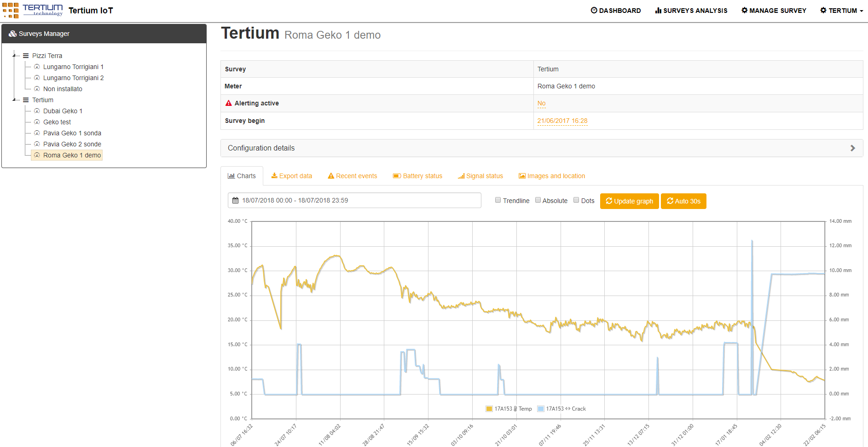The image size is (868, 447).
Task: Click the yellow 17A153 Temp legend swatch
Action: (489, 409)
